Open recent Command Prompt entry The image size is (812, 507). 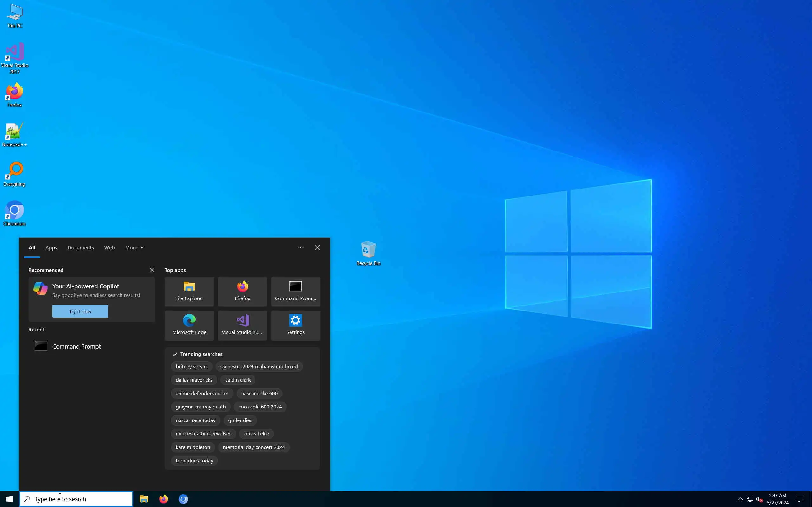pos(76,346)
